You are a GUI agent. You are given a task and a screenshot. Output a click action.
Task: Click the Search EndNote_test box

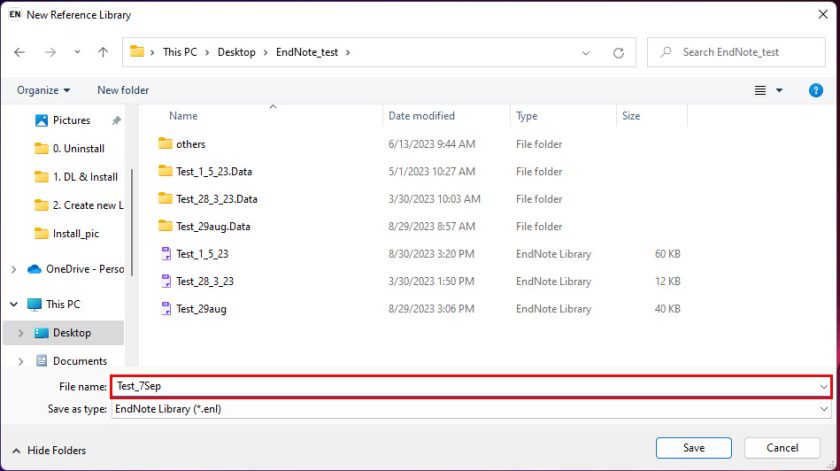(x=736, y=52)
